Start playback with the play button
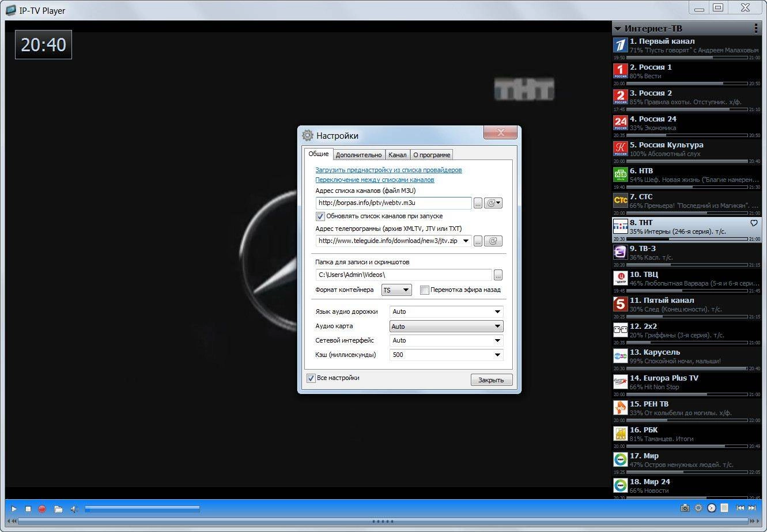 (x=14, y=508)
